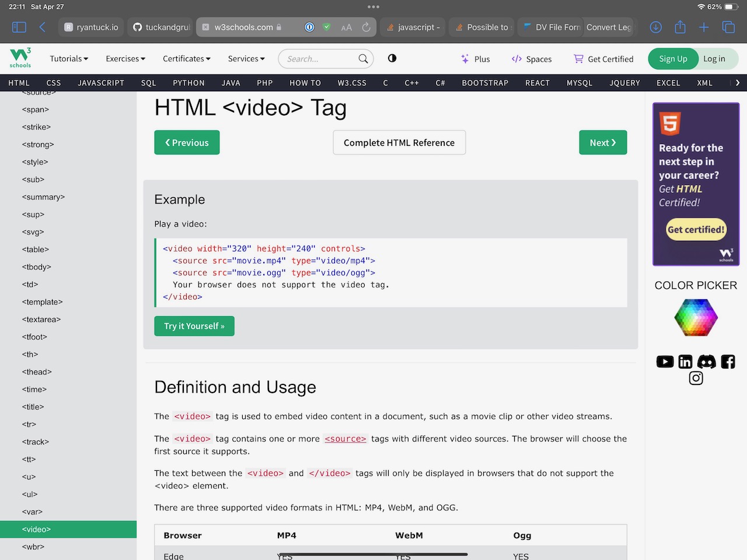747x560 pixels.
Task: Expand the Tutorials dropdown menu
Action: pyautogui.click(x=69, y=59)
